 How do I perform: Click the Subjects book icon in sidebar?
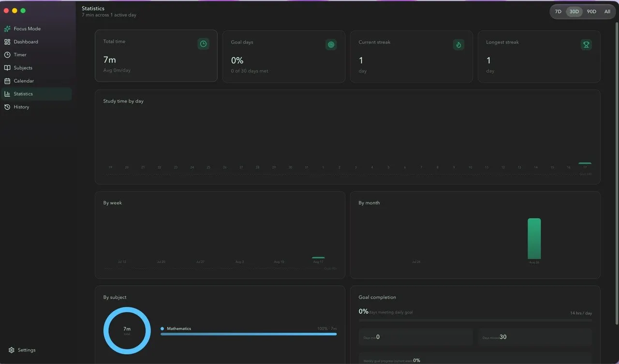tap(7, 68)
